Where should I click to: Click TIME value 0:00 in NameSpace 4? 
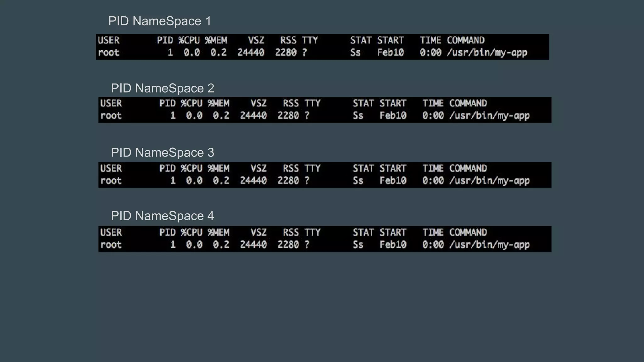coord(433,245)
